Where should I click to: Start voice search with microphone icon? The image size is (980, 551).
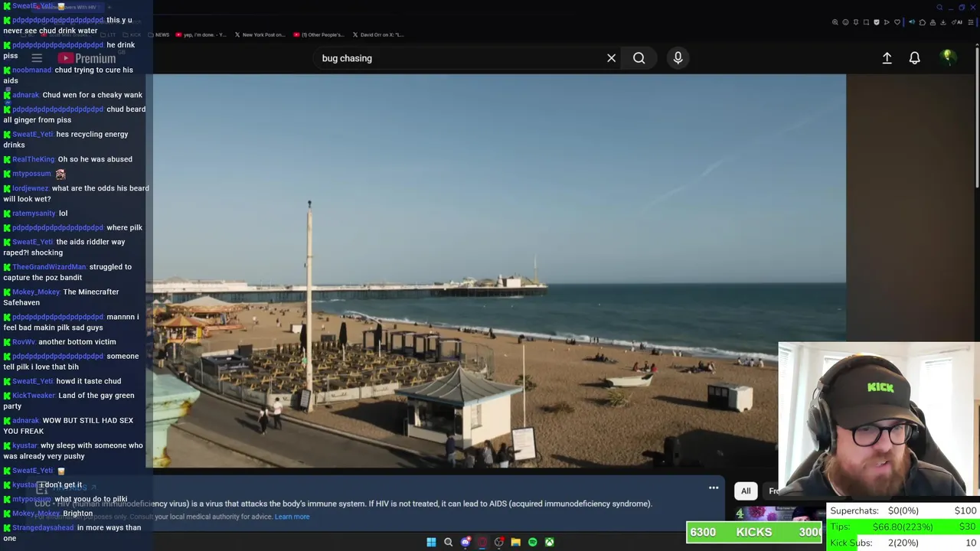click(678, 58)
